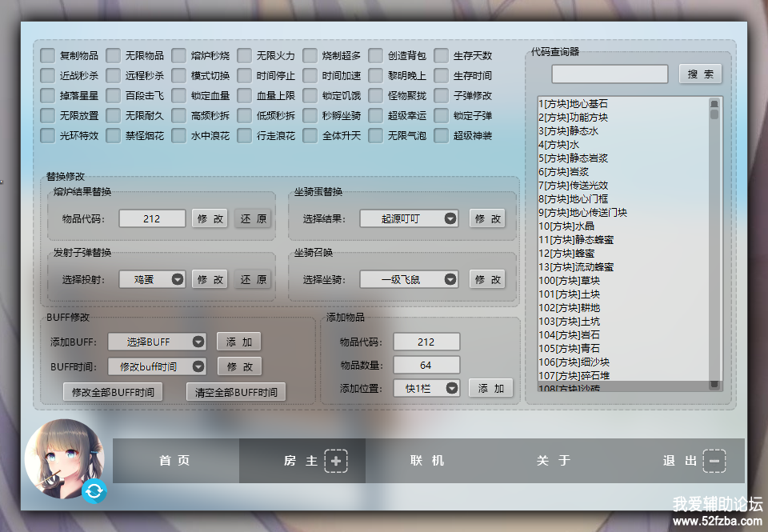The image size is (768, 532).
Task: Select list item 100[方块]草块
Action: click(x=623, y=280)
